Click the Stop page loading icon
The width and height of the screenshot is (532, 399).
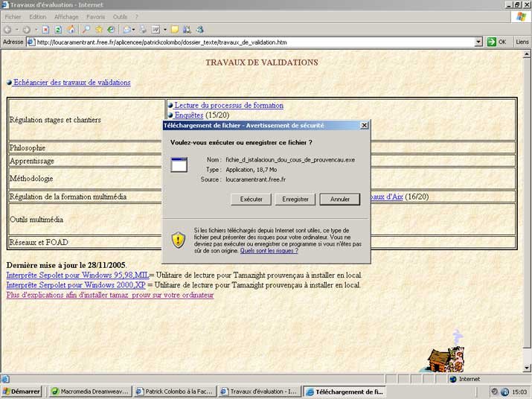coord(45,30)
